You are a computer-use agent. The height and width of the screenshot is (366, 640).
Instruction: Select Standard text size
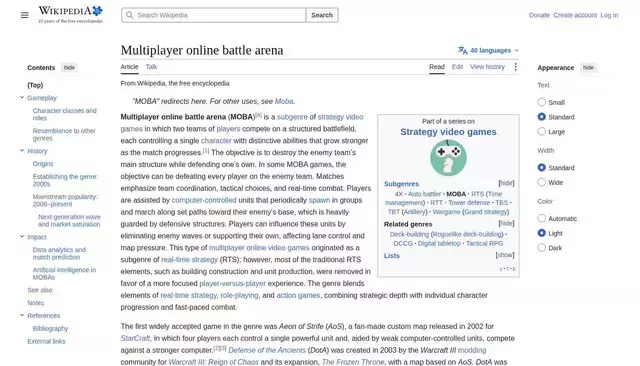tap(541, 117)
